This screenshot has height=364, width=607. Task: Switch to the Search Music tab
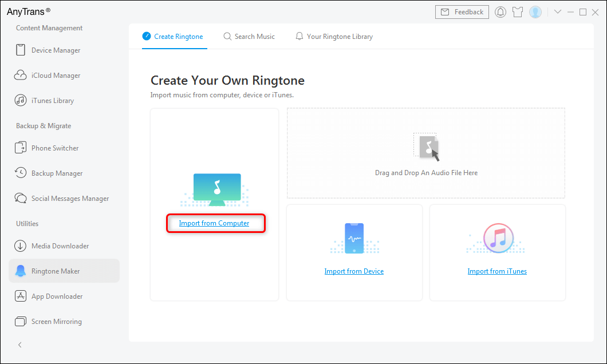tap(249, 37)
